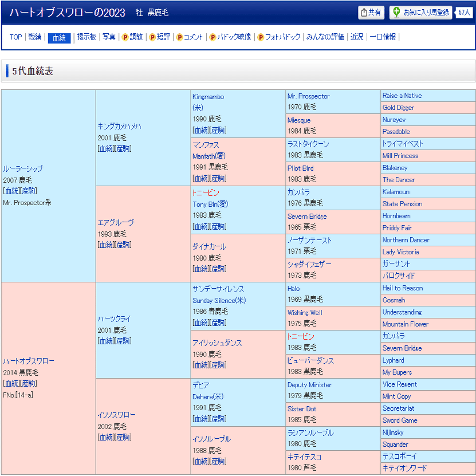Open the Raise a Native link

click(402, 96)
